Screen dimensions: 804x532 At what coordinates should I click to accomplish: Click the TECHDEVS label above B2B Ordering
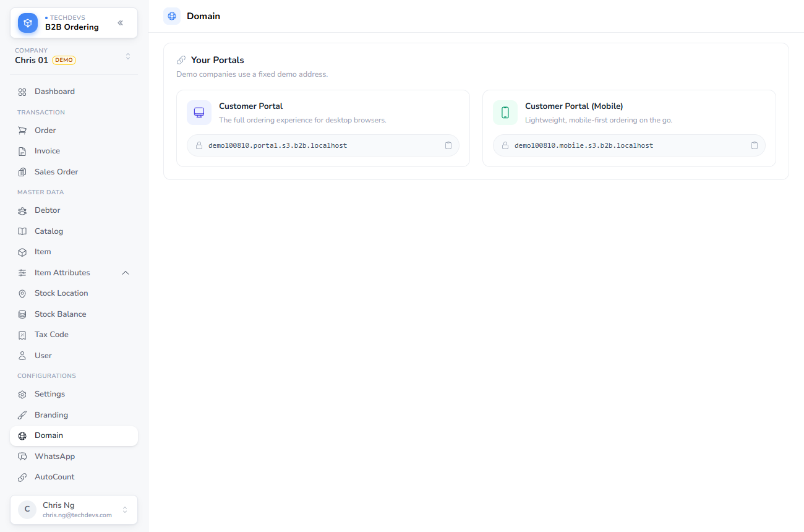[67, 18]
